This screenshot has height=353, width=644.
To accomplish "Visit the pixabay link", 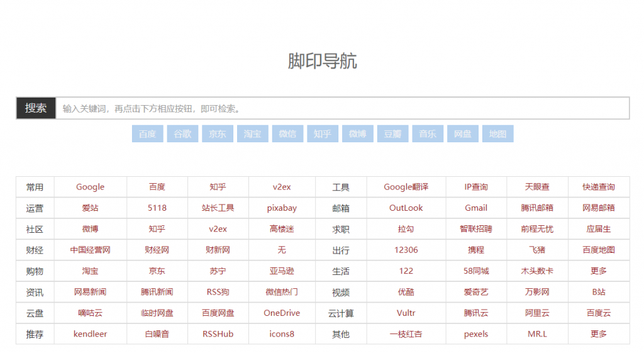I will pyautogui.click(x=282, y=208).
